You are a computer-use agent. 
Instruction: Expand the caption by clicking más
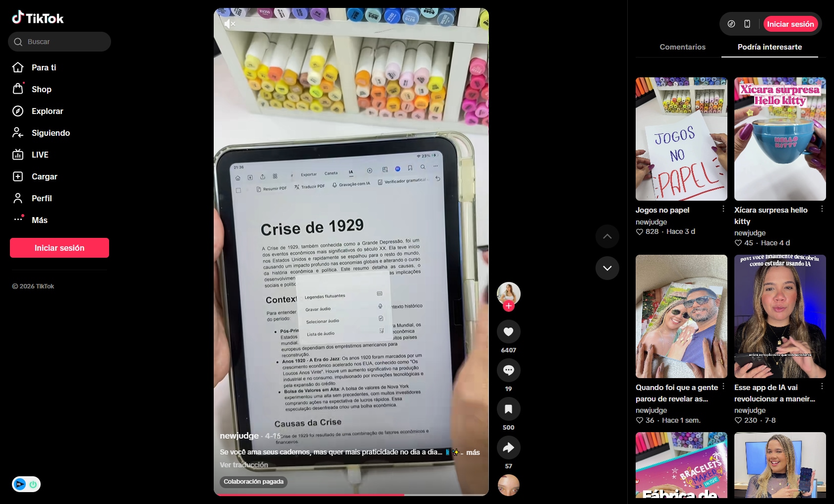click(x=473, y=452)
